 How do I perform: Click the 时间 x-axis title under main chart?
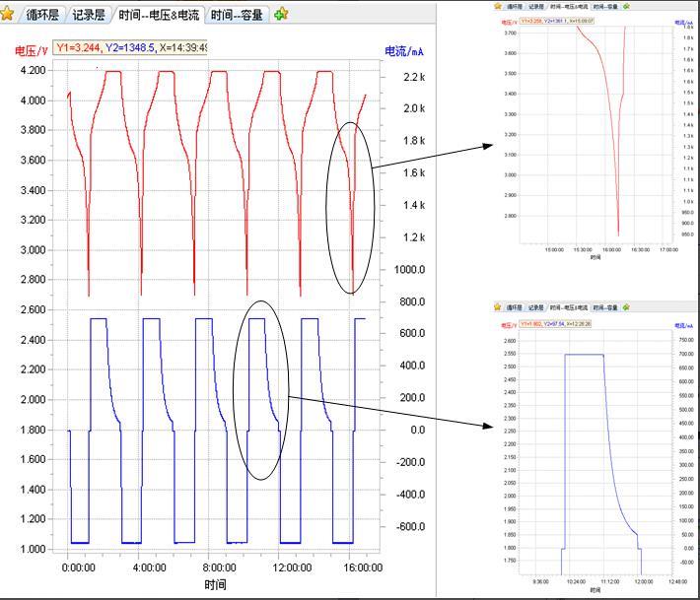tap(216, 584)
